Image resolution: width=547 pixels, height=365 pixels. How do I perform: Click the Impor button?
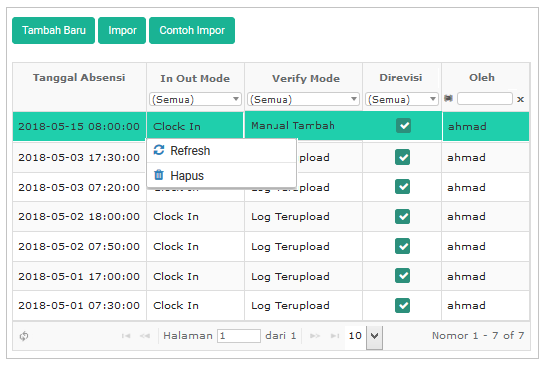point(122,30)
